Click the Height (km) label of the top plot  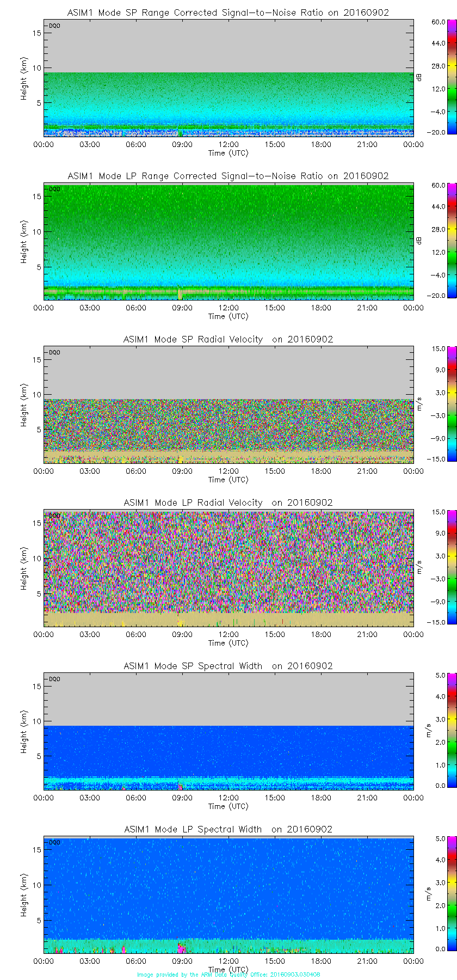tap(24, 78)
